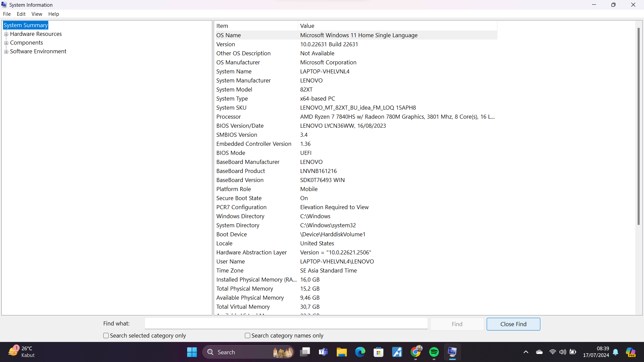This screenshot has width=644, height=362.
Task: Open Microsoft Teams from the taskbar
Action: pyautogui.click(x=323, y=352)
